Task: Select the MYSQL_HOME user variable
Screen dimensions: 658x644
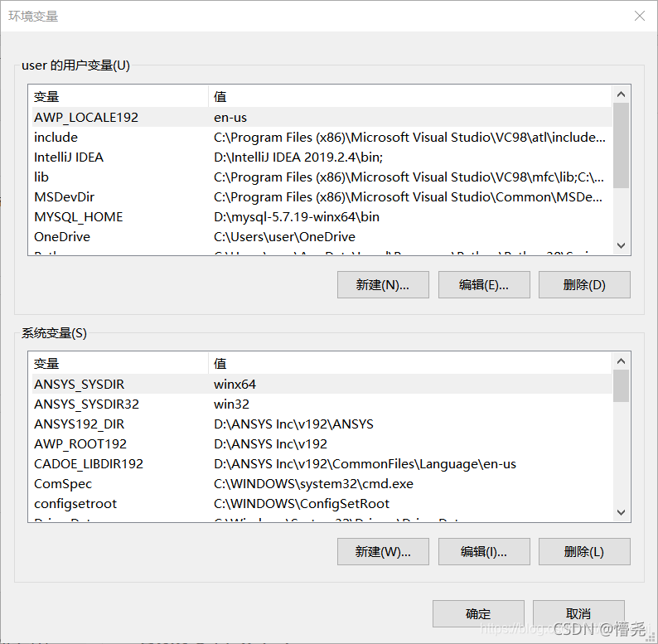Action: tap(322, 216)
